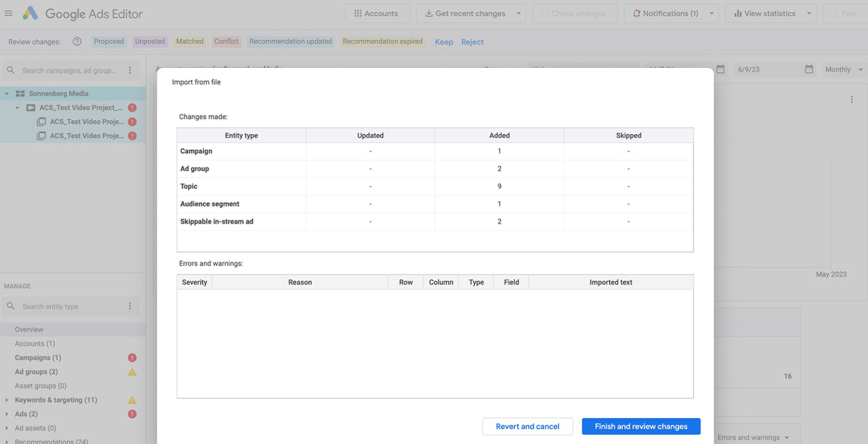Image resolution: width=868 pixels, height=444 pixels.
Task: Open campaign search options menu
Action: pos(130,71)
